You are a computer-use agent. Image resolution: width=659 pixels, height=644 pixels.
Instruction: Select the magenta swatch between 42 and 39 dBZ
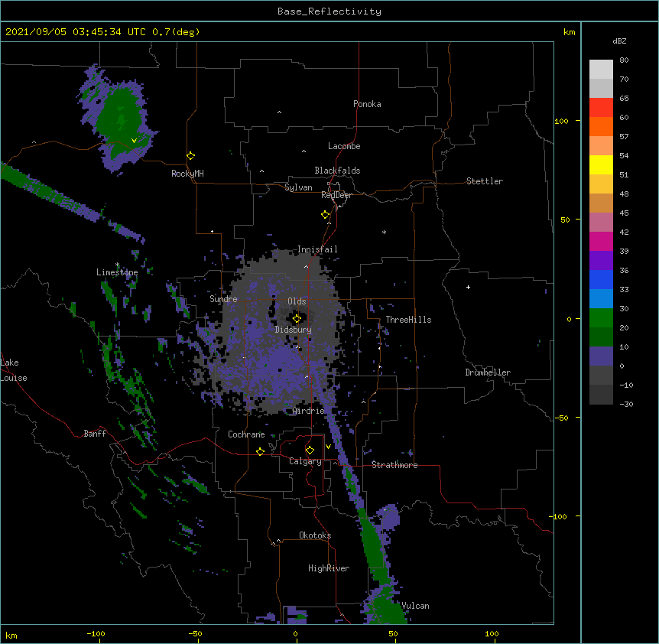point(601,241)
